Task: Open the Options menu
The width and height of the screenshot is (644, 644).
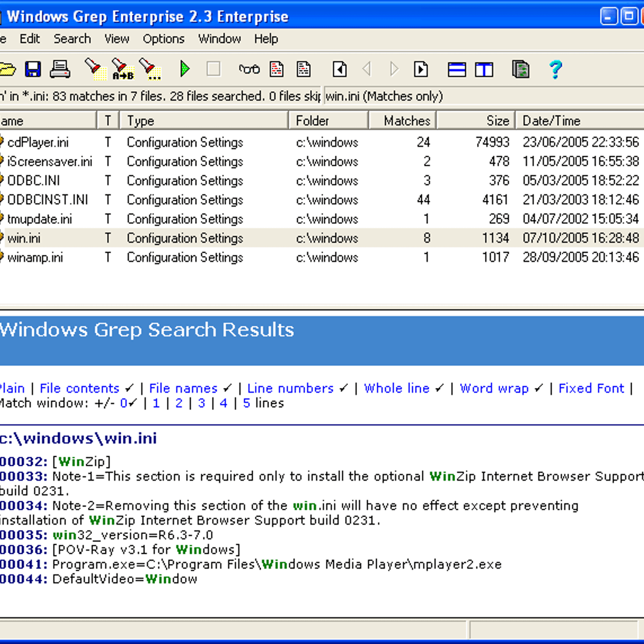Action: click(164, 39)
